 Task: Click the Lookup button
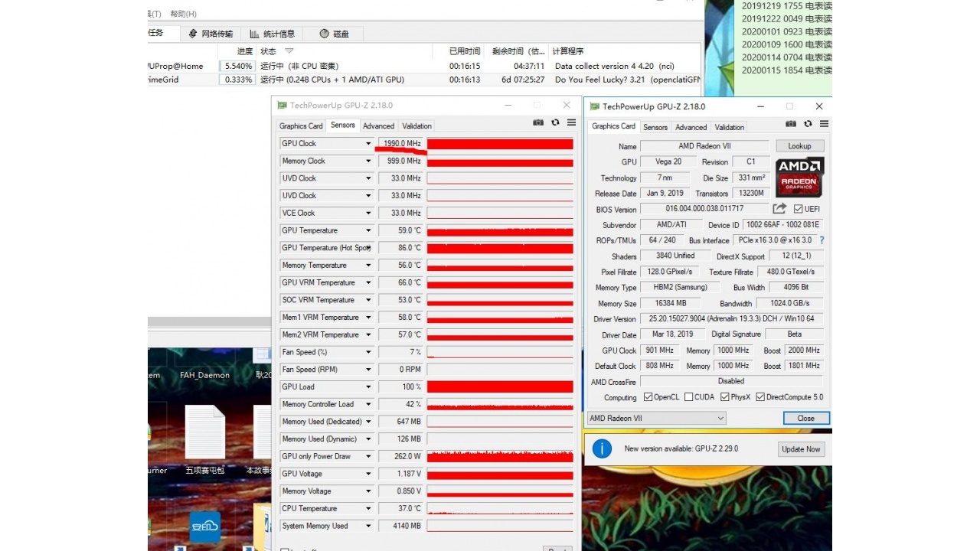pos(799,146)
